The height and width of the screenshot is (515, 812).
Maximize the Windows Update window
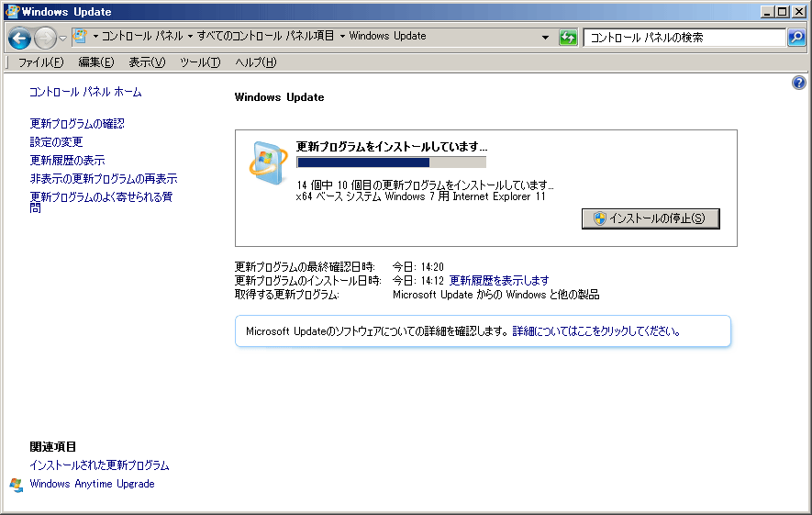pyautogui.click(x=783, y=11)
